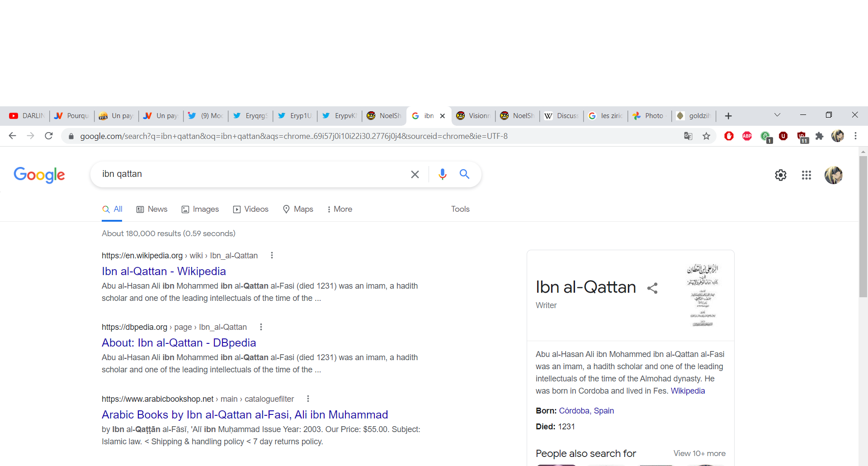The width and height of the screenshot is (868, 466).
Task: Reload the current page
Action: click(49, 136)
